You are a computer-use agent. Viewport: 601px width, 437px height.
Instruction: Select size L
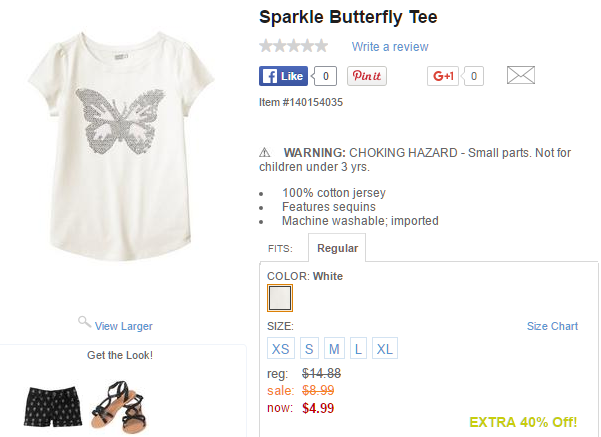358,349
